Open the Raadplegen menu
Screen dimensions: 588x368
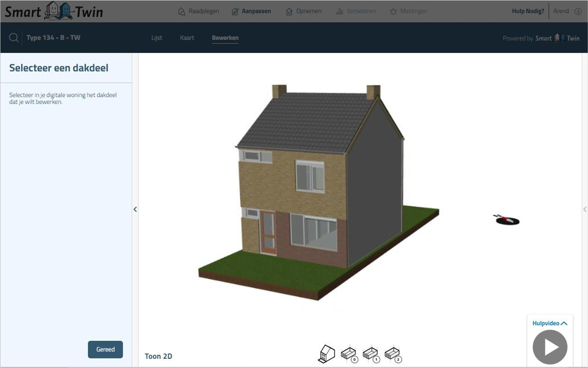(199, 11)
